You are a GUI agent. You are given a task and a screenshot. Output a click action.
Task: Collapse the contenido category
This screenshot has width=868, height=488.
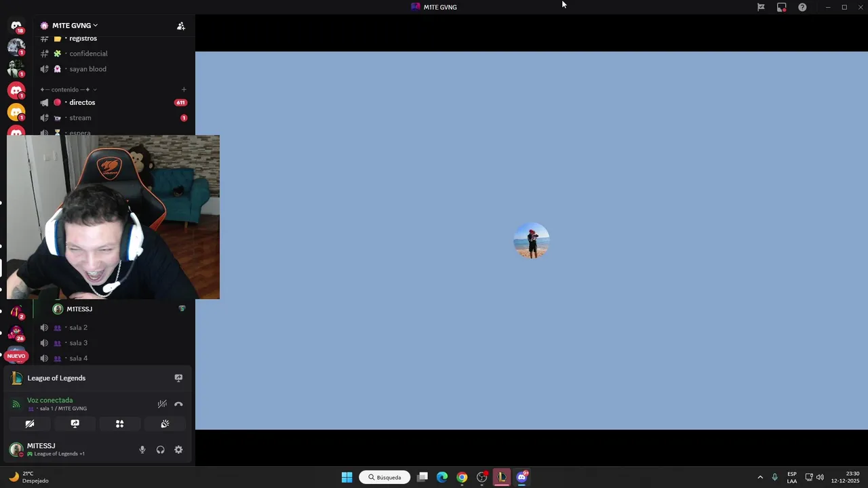pyautogui.click(x=68, y=89)
